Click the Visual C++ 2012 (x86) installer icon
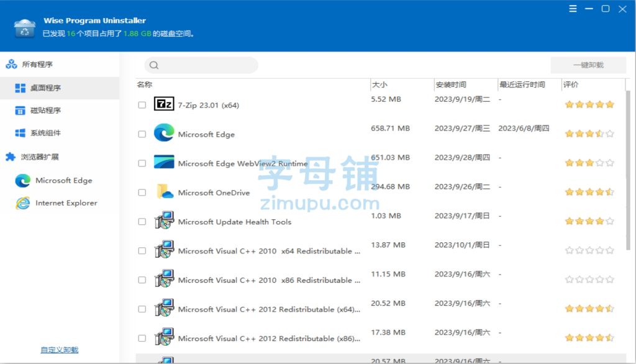The width and height of the screenshot is (636, 364). pyautogui.click(x=164, y=337)
